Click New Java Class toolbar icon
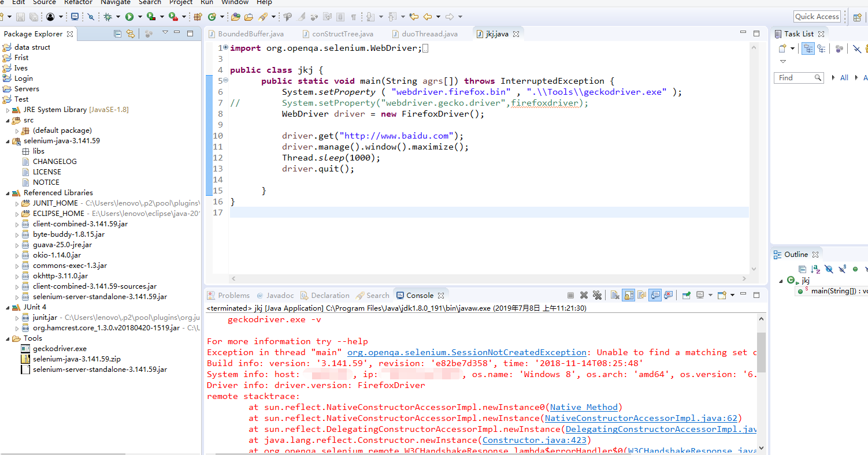The width and height of the screenshot is (868, 455). pos(212,17)
